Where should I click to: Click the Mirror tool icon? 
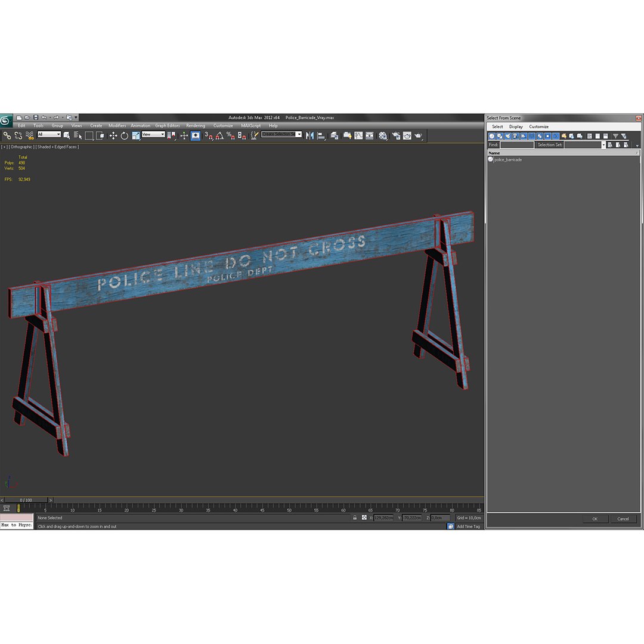click(309, 135)
